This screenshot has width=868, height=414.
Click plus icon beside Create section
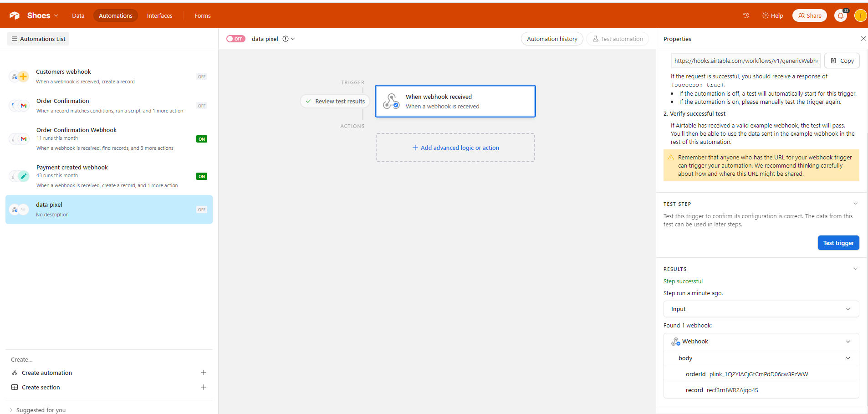pyautogui.click(x=204, y=387)
